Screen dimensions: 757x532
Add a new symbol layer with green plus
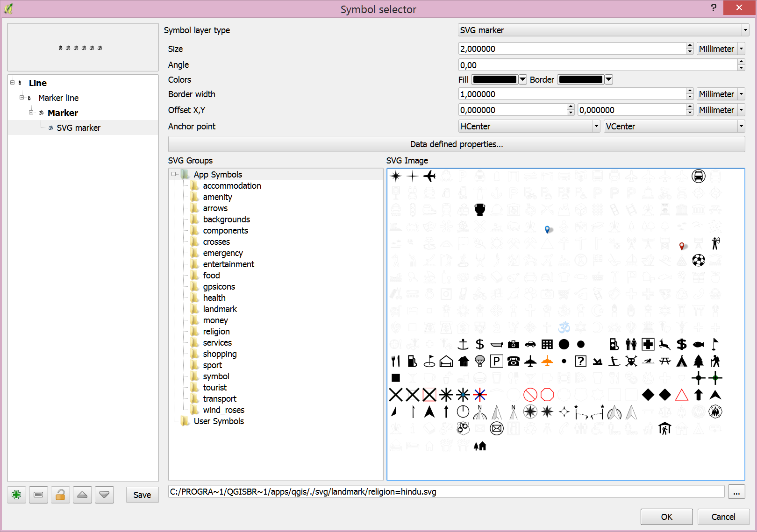(x=16, y=495)
